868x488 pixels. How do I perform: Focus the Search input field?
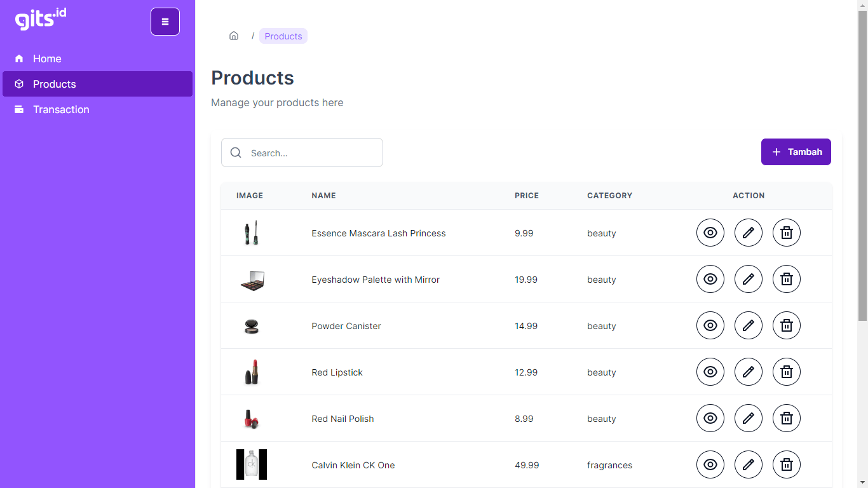coord(311,153)
